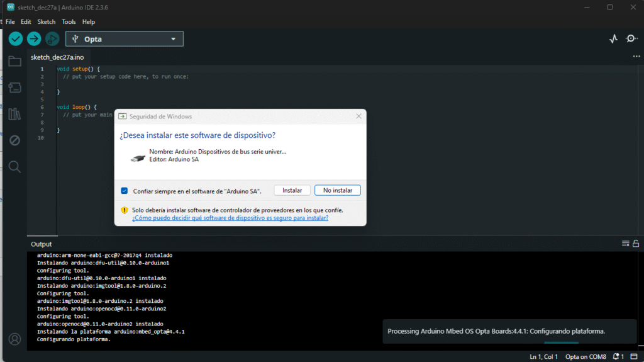Click the Upload arrow icon

pyautogui.click(x=34, y=39)
